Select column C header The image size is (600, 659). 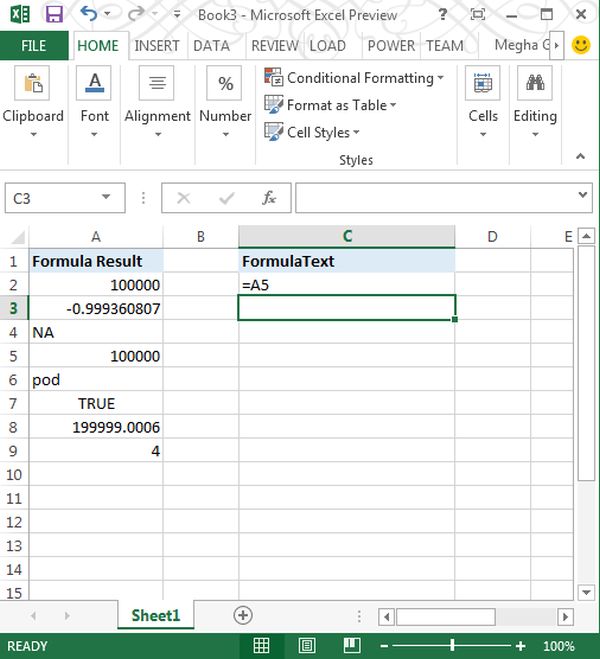pos(347,237)
